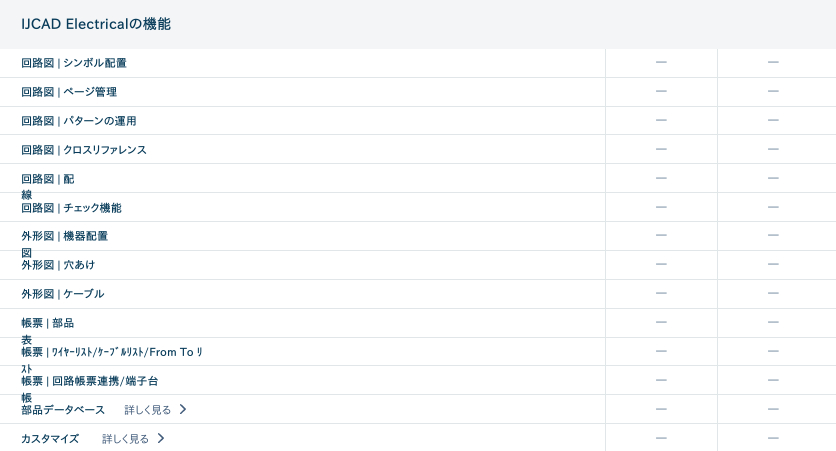Click the 外形図 | ケーブル row label
The image size is (836, 451).
[x=63, y=294]
